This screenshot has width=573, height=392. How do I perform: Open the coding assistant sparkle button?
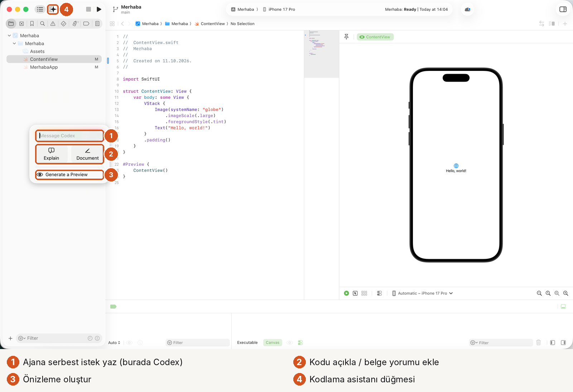(x=53, y=9)
